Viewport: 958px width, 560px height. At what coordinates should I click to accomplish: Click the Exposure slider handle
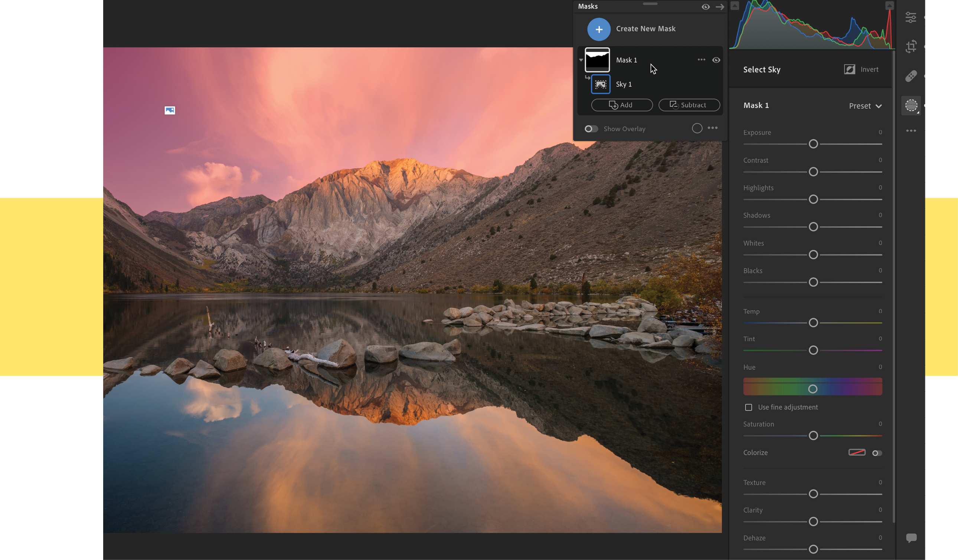[813, 144]
